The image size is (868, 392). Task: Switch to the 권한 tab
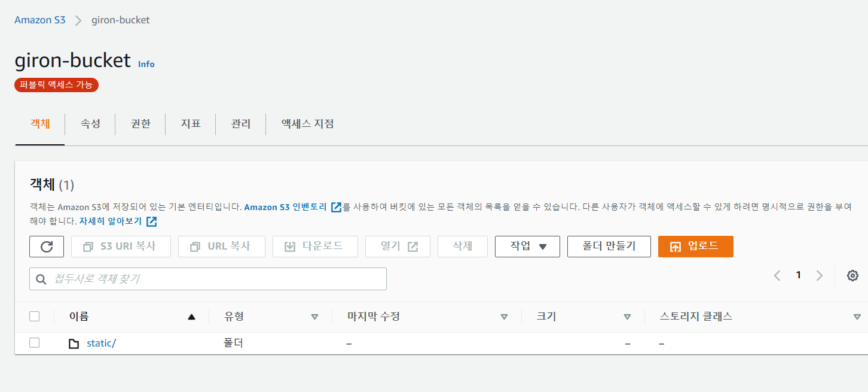tap(140, 124)
